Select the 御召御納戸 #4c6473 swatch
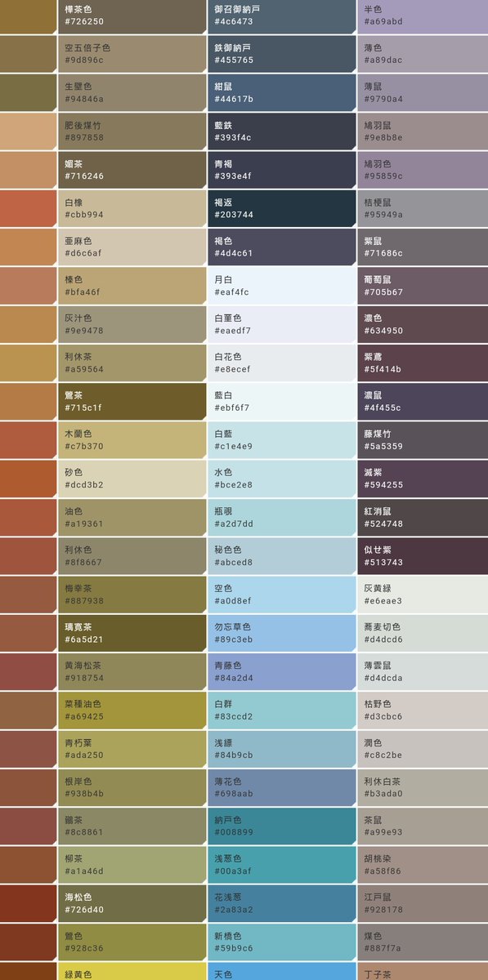This screenshot has height=980, width=488. (281, 16)
